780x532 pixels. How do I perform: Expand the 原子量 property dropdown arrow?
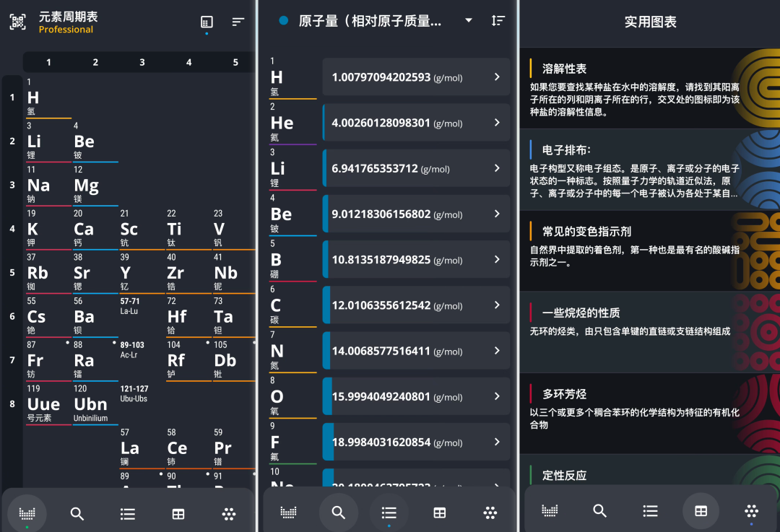[468, 20]
